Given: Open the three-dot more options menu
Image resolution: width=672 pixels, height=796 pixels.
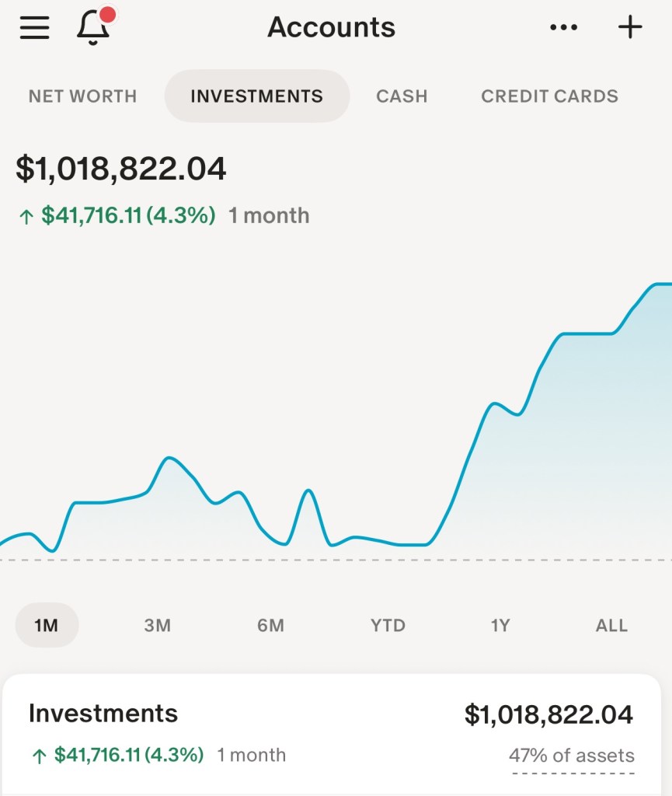Looking at the screenshot, I should [x=563, y=28].
